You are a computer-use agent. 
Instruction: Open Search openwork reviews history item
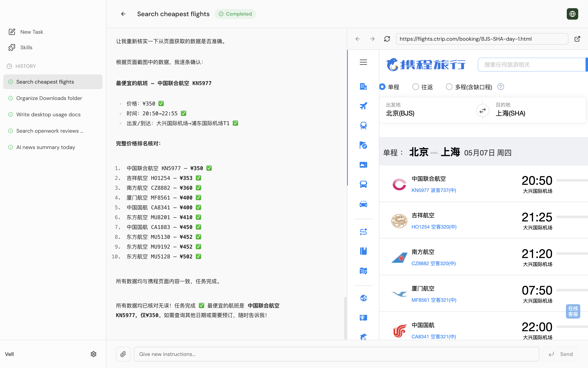(53, 131)
